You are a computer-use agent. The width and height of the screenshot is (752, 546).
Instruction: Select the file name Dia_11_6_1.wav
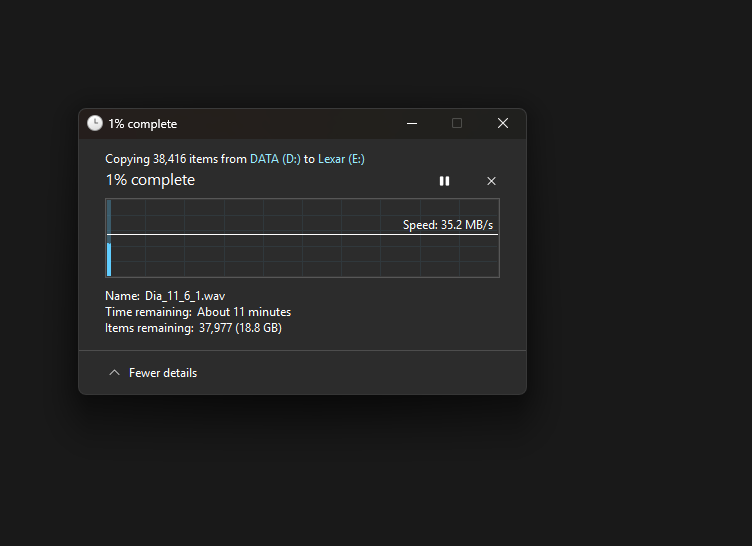(x=185, y=296)
